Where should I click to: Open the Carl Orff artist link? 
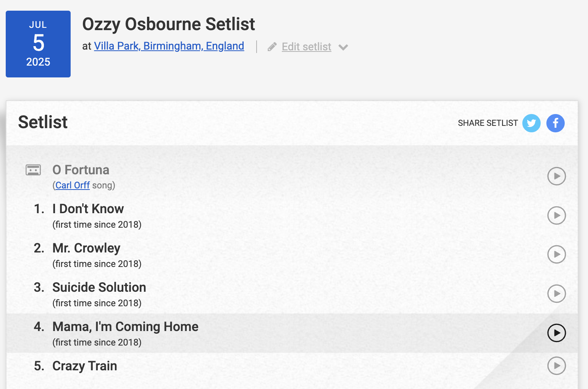tap(73, 185)
